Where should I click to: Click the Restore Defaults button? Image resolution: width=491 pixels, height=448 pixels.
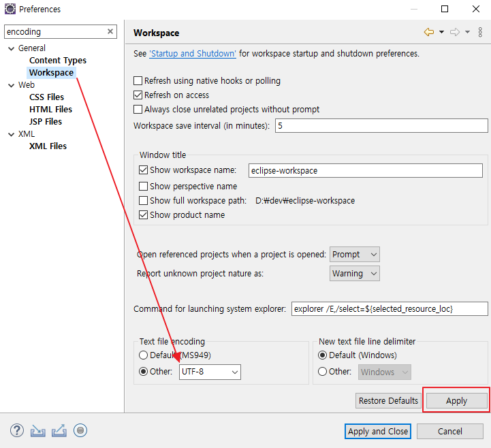pyautogui.click(x=388, y=401)
